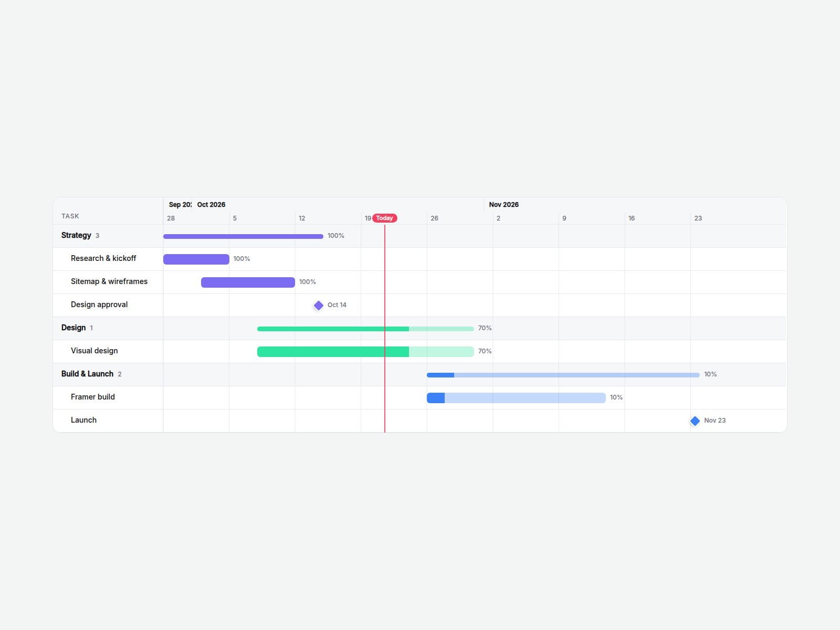The height and width of the screenshot is (630, 840).
Task: Click the Nov 23 milestone date label
Action: [x=715, y=421]
